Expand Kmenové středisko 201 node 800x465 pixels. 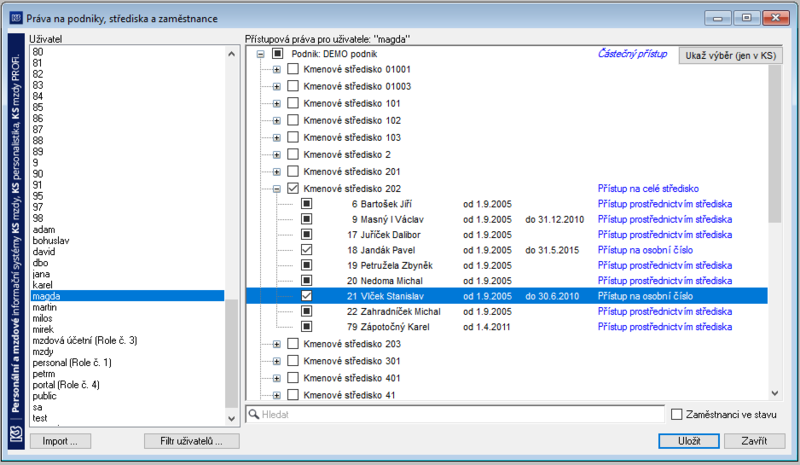[x=277, y=172]
